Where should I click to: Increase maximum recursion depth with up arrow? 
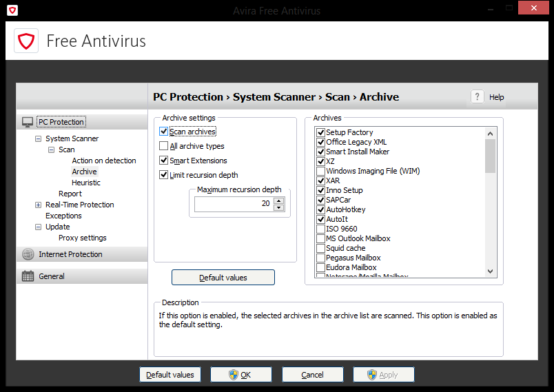(x=279, y=200)
